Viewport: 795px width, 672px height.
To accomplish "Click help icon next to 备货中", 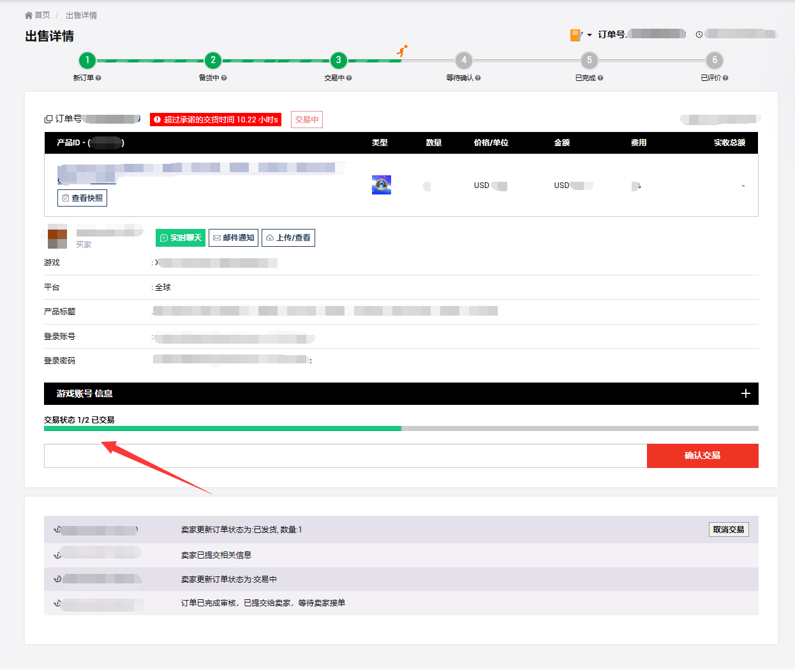I will [x=224, y=78].
